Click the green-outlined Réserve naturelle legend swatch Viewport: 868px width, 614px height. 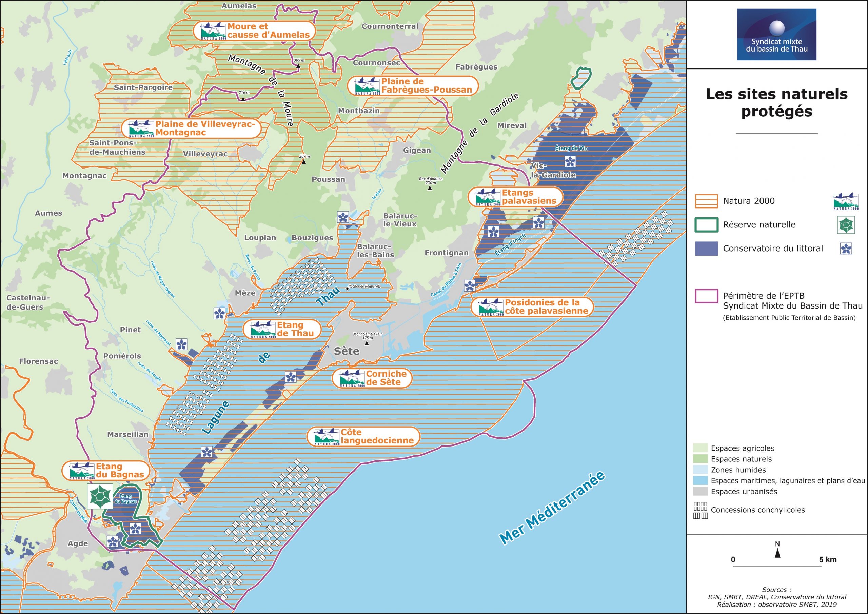(706, 225)
